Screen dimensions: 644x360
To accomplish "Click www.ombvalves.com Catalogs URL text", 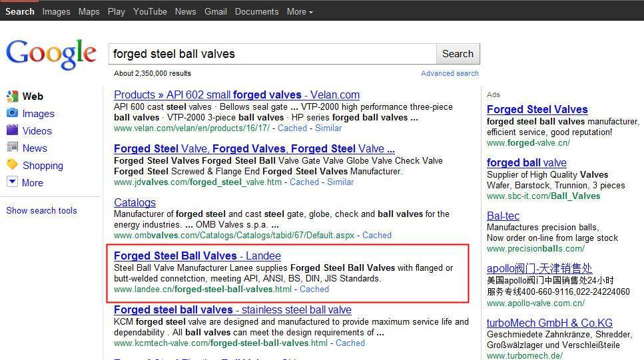I will click(x=234, y=235).
